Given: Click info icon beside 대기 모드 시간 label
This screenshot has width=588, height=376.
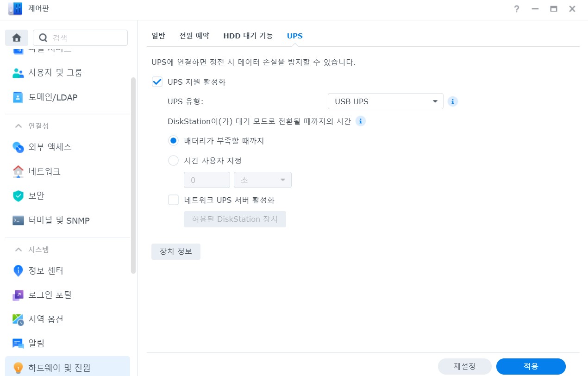Looking at the screenshot, I should pyautogui.click(x=360, y=121).
